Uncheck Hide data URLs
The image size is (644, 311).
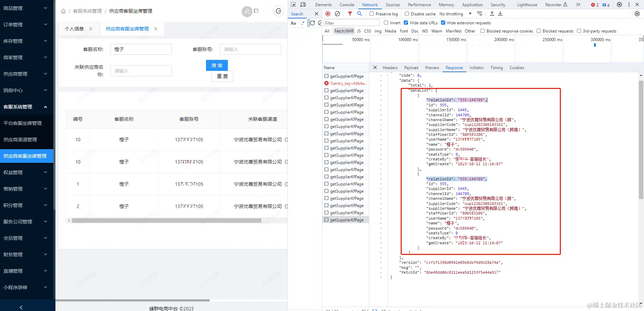tap(406, 23)
